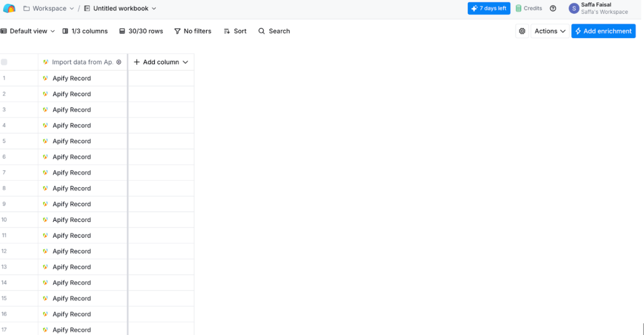The image size is (644, 335).
Task: Click the Apify icon in row 8
Action: click(46, 188)
